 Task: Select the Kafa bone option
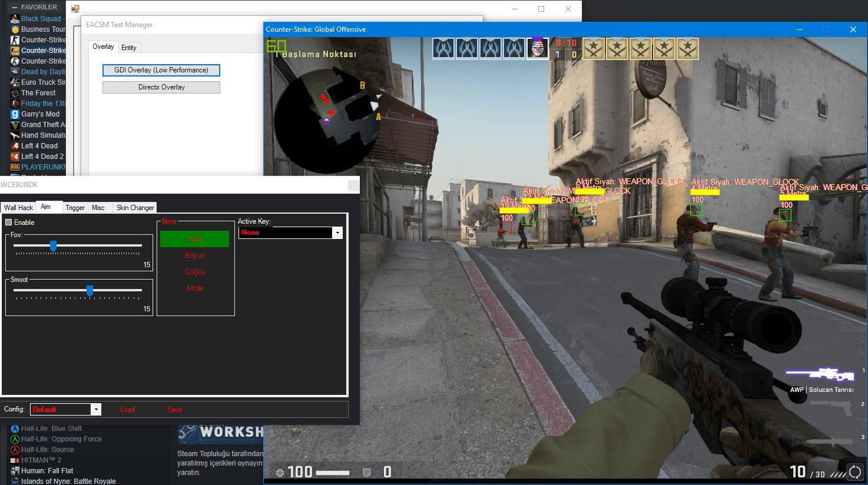(194, 239)
